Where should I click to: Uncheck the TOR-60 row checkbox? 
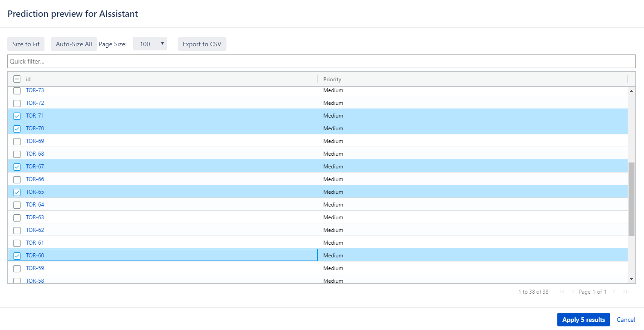point(17,256)
